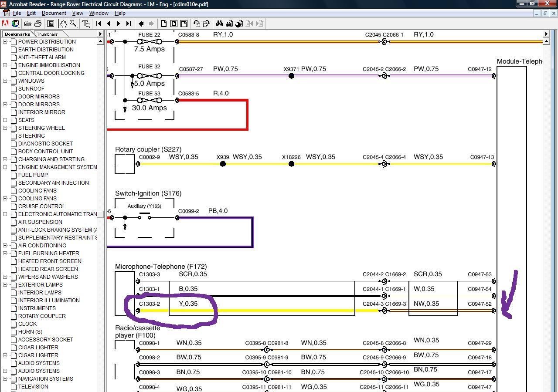Viewport: 558px width, 392px height.
Task: Expand the WIPERS AND WASHERS bookmark
Action: [5, 277]
